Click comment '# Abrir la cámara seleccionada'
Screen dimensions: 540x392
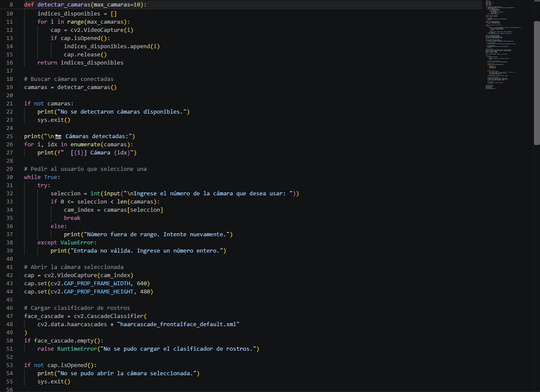click(74, 267)
